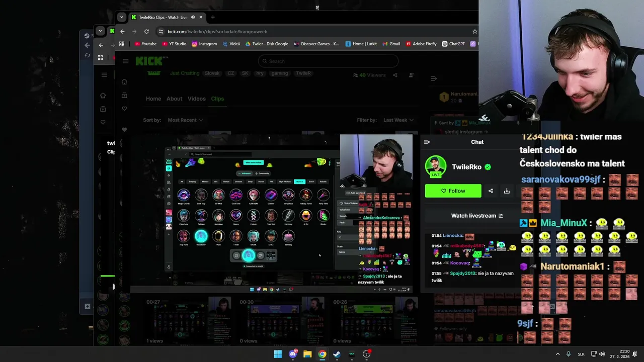Screen dimensions: 644x362
Task: Open the Gmail bookmark
Action: pyautogui.click(x=391, y=44)
